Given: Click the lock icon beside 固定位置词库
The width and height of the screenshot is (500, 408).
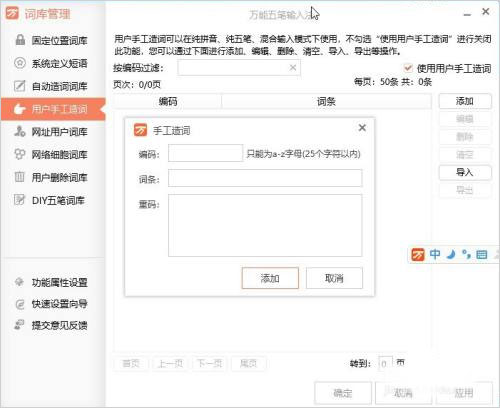Looking at the screenshot, I should tap(20, 40).
